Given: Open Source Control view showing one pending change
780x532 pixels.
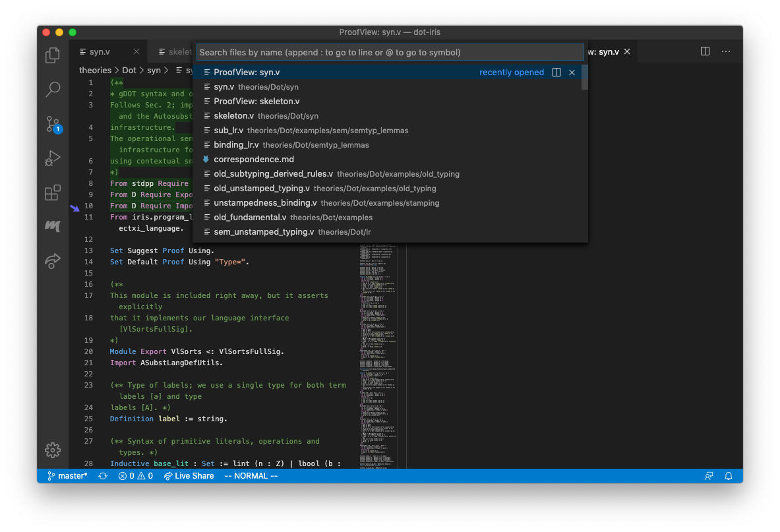Looking at the screenshot, I should pos(53,124).
